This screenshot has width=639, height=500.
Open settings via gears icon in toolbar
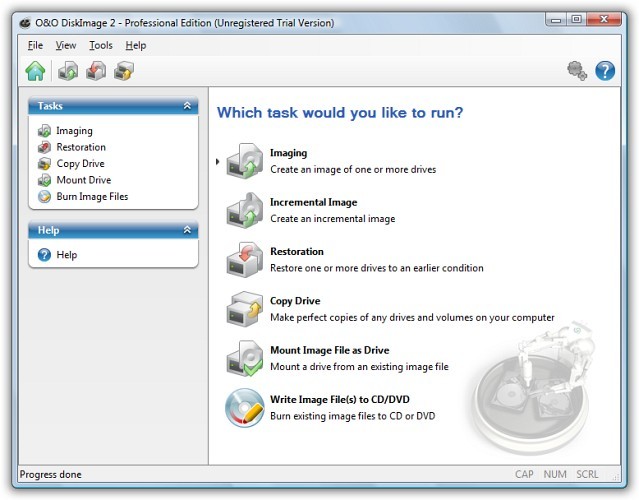pos(577,71)
